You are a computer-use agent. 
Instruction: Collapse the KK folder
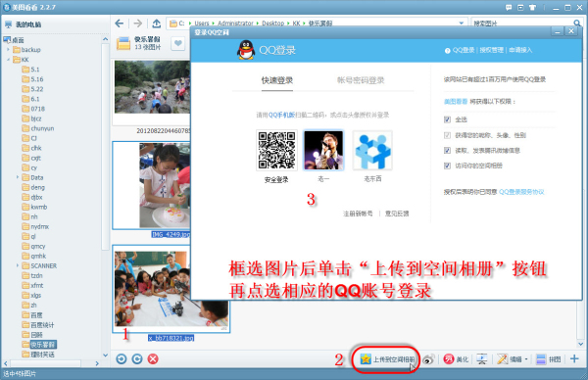click(8, 59)
